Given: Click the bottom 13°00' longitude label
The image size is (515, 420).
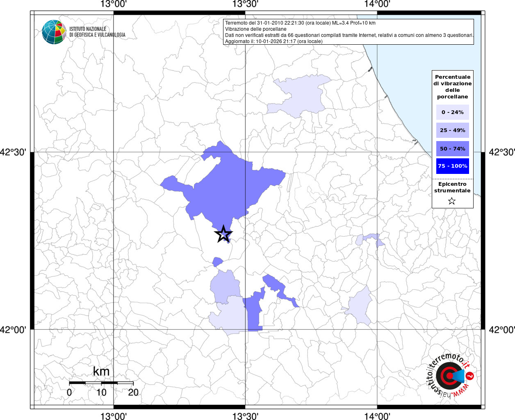Looking at the screenshot, I should pos(114,416).
